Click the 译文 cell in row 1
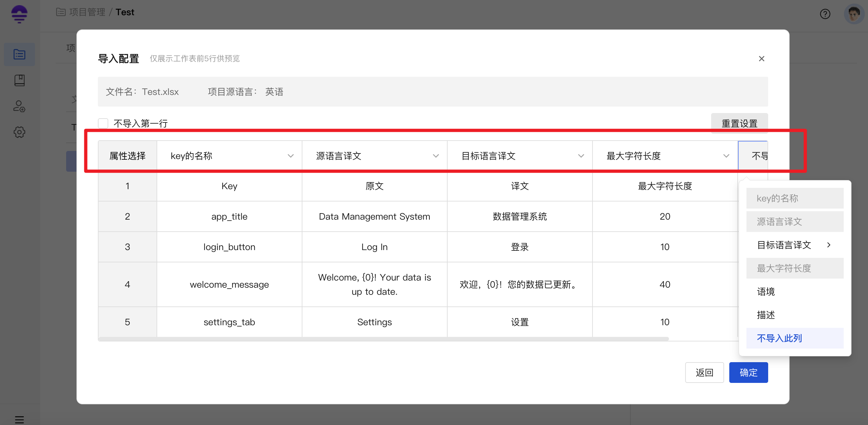Screen dimensions: 868x425 point(520,186)
